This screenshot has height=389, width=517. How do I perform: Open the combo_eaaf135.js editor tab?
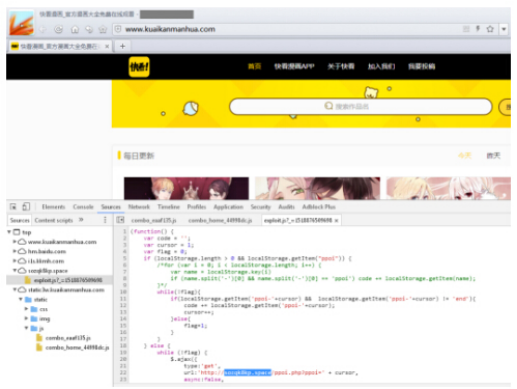154,221
